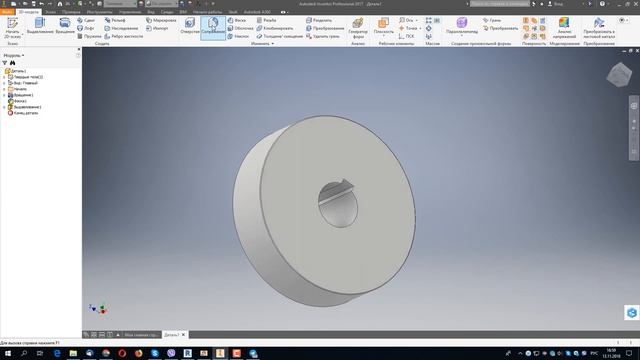Click the Удалить грань tool

(x=322, y=36)
